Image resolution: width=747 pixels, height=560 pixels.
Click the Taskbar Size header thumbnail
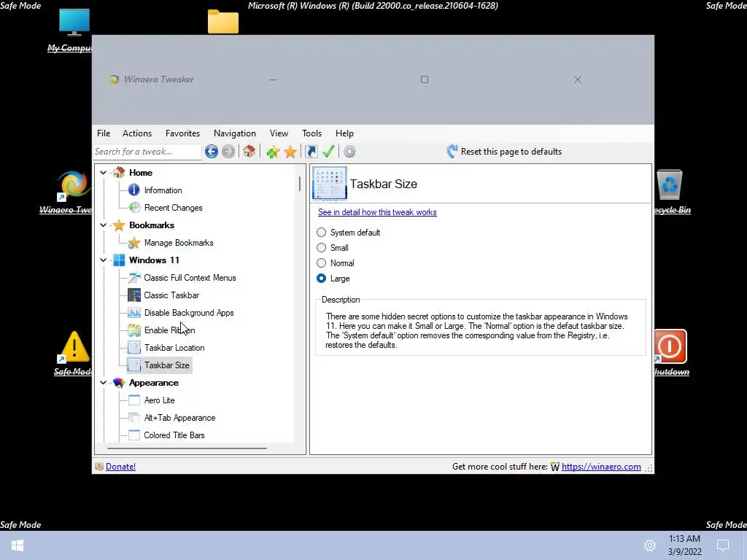coord(329,183)
